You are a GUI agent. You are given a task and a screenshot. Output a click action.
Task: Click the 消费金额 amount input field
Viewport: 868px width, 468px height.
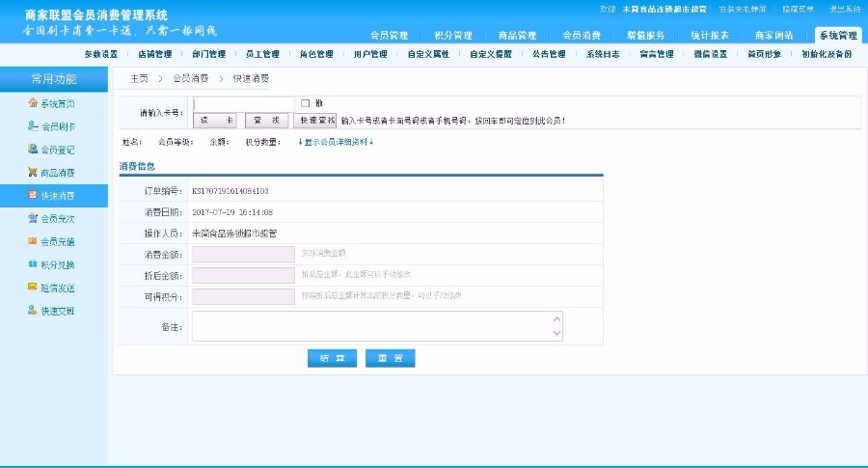(x=244, y=254)
